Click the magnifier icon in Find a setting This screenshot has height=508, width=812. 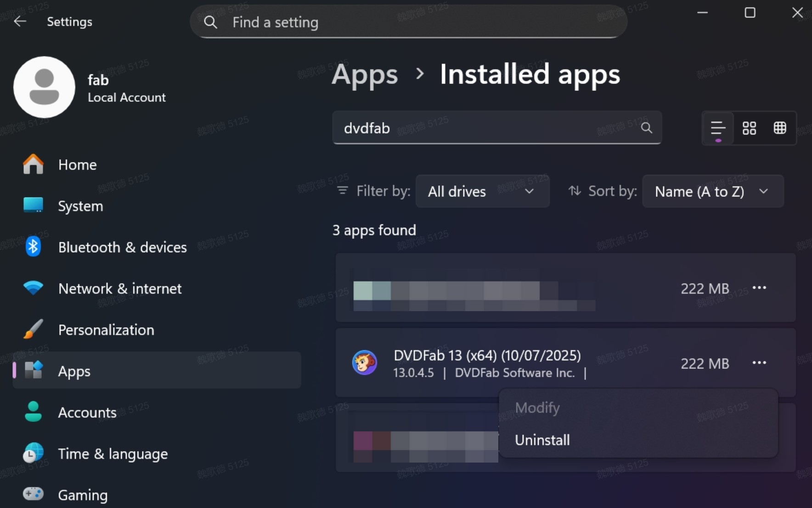click(x=210, y=22)
